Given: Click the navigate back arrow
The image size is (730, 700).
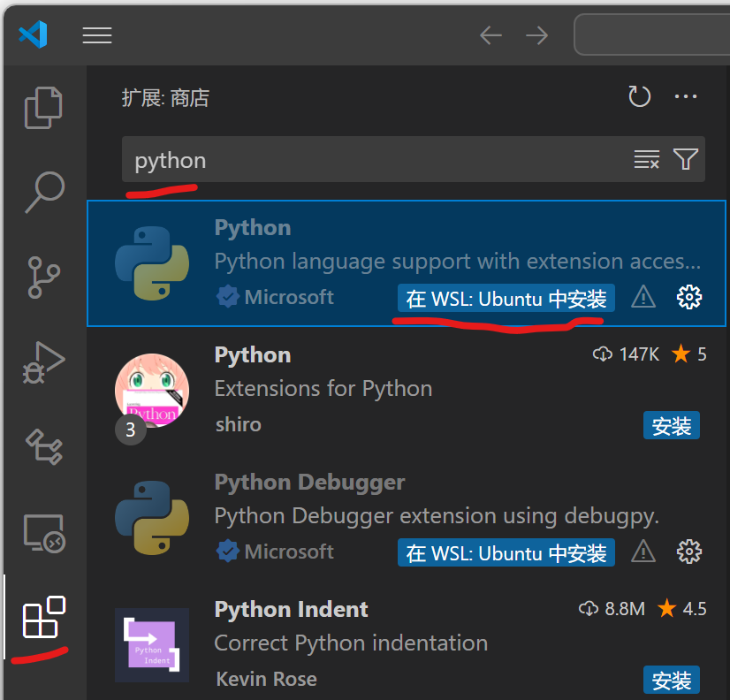Looking at the screenshot, I should (490, 35).
